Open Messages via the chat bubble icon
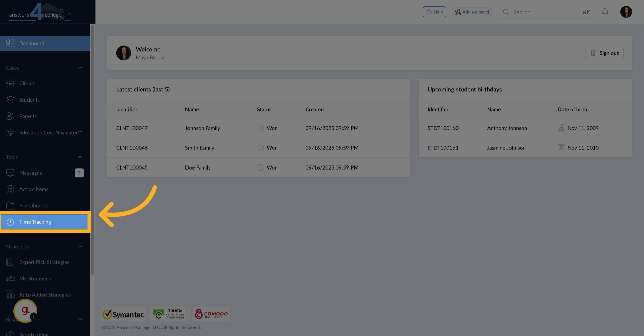644x336 pixels. coord(10,173)
